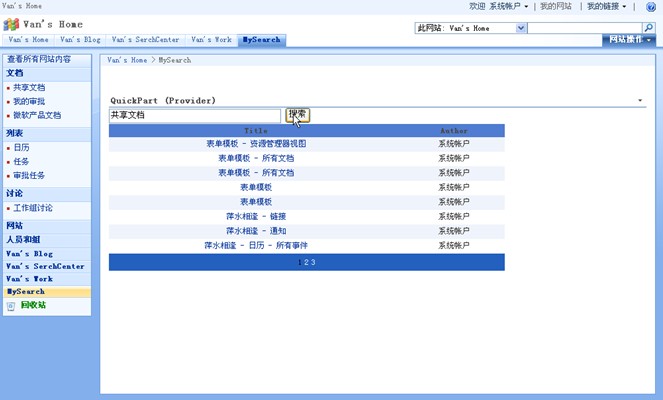This screenshot has width=663, height=400.
Task: Open 审批任务 list in sidebar
Action: click(29, 175)
